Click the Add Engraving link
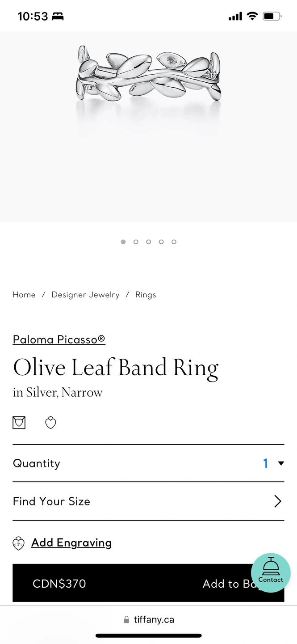Image resolution: width=297 pixels, height=644 pixels. (71, 542)
